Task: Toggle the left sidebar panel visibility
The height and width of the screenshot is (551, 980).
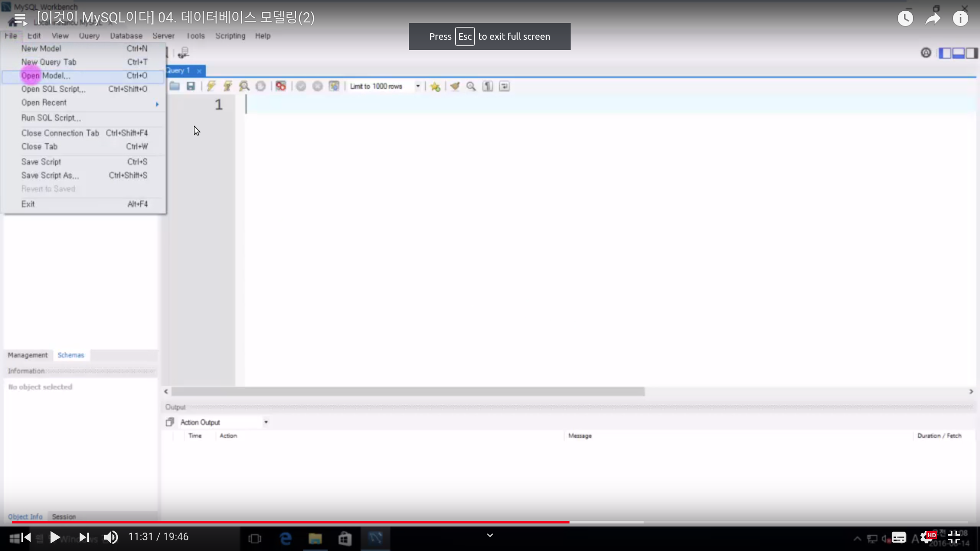Action: click(945, 53)
